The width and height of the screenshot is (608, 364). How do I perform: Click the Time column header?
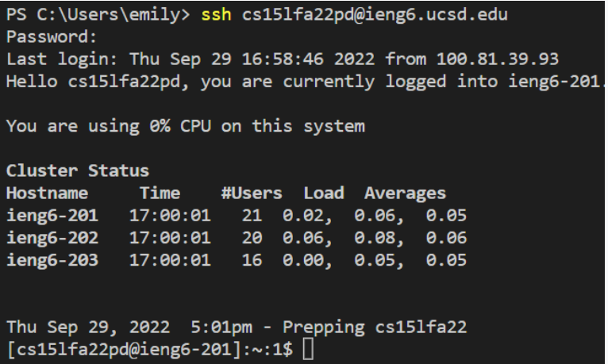coord(160,193)
